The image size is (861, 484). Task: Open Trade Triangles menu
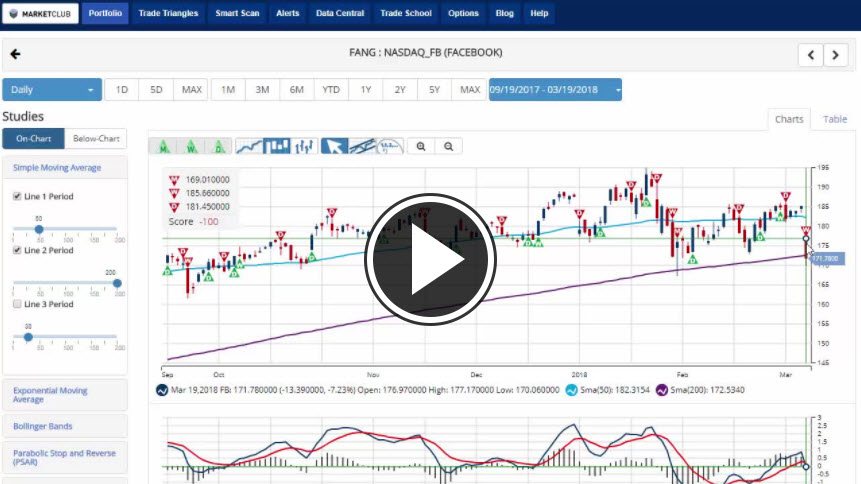pyautogui.click(x=168, y=13)
